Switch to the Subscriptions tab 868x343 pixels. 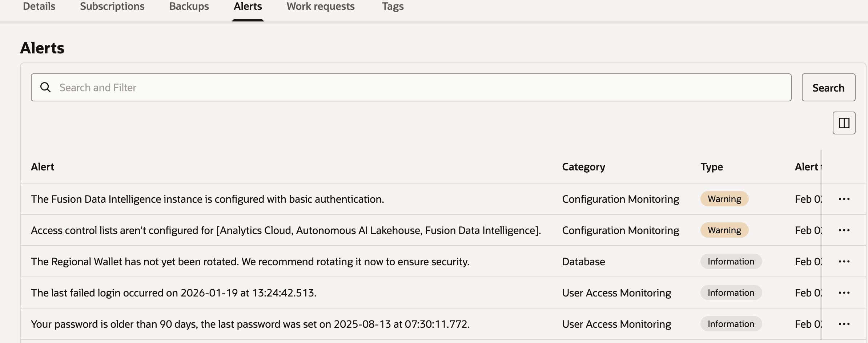coord(112,6)
